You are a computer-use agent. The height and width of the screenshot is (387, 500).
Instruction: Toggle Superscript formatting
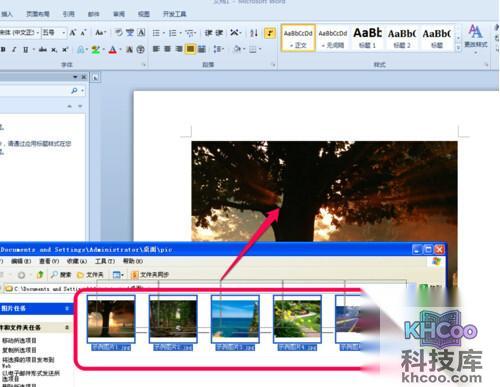(x=65, y=50)
